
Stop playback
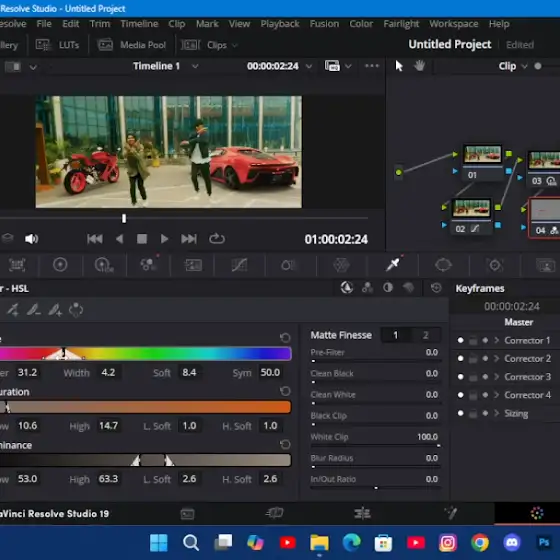[x=142, y=239]
